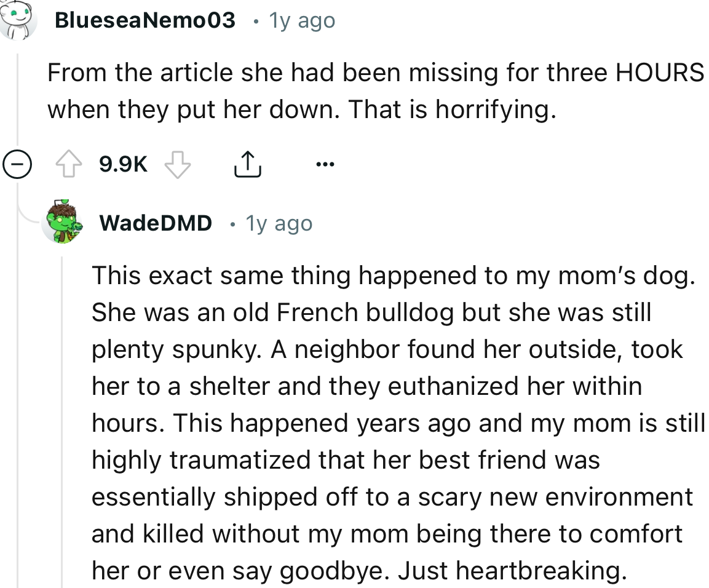Viewport: 709px width, 588px height.
Task: Click the share icon under the comment
Action: pos(248,163)
